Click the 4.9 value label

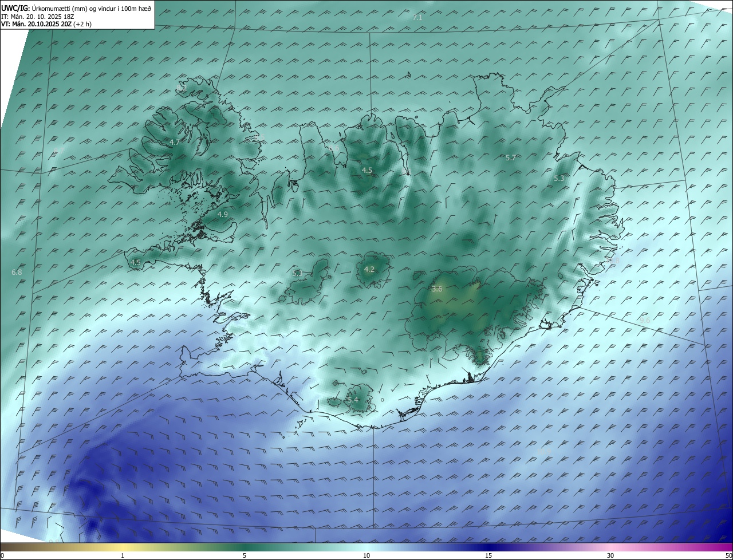coord(223,214)
